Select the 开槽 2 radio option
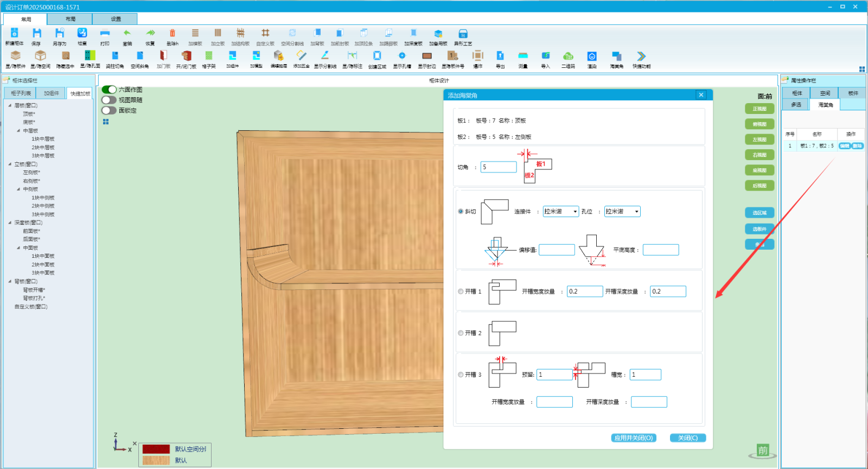The height and width of the screenshot is (469, 868). coord(461,333)
